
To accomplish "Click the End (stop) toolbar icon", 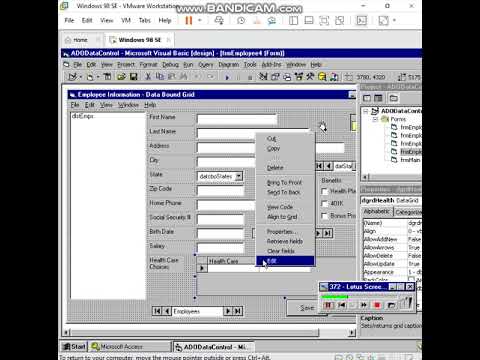I will click(250, 77).
